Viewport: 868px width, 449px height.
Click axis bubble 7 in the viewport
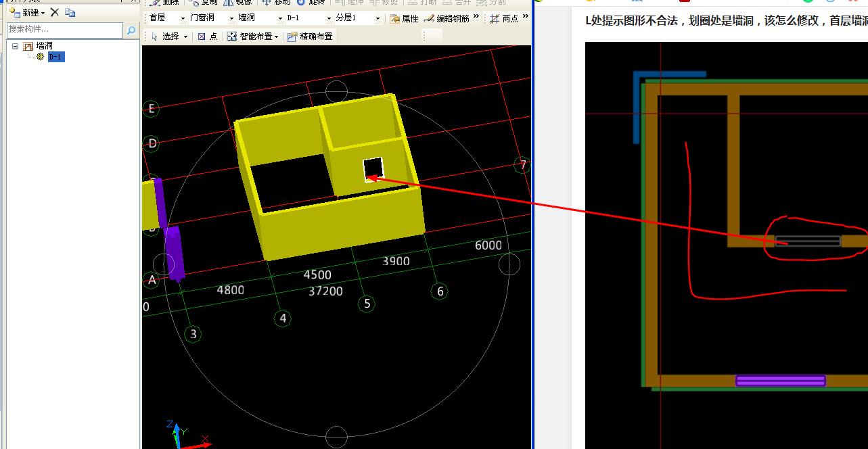(522, 165)
